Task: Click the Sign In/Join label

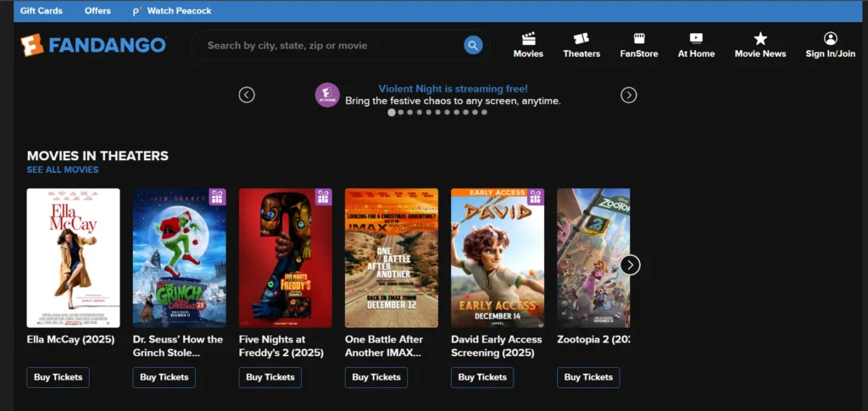Action: tap(831, 53)
